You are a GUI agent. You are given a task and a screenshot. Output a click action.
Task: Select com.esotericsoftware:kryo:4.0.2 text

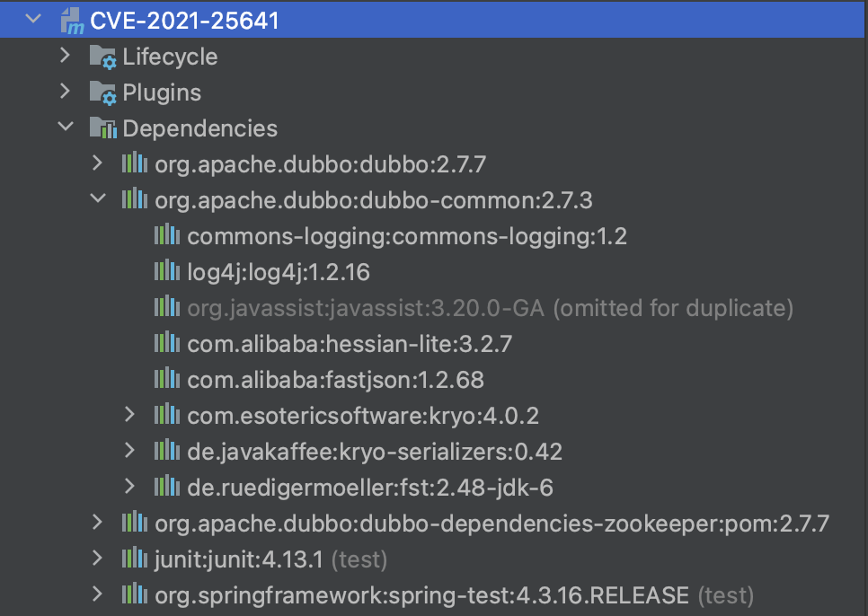(x=363, y=417)
